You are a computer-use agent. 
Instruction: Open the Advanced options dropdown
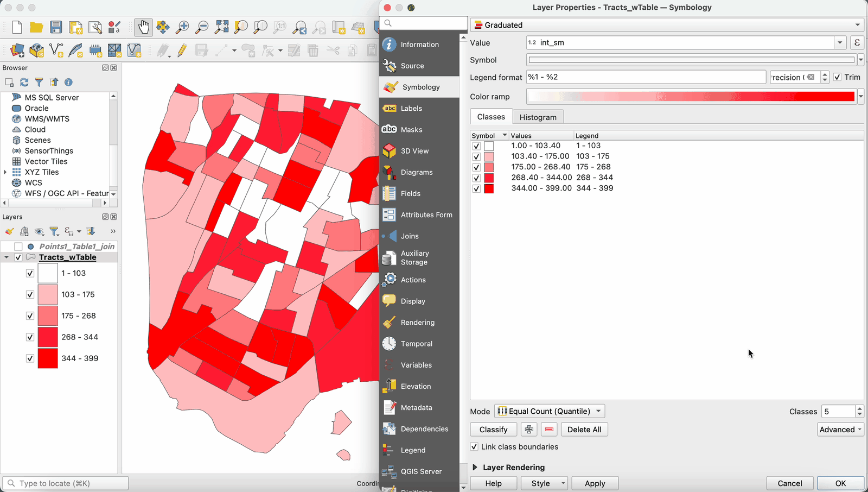[840, 429]
